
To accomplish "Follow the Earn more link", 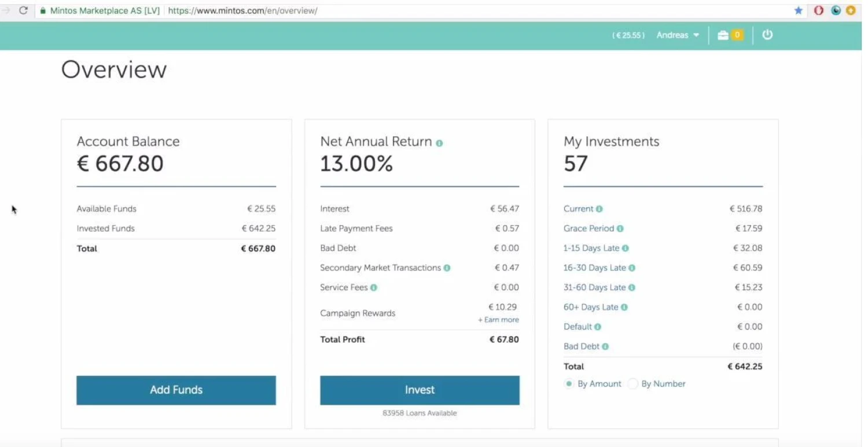I will click(498, 320).
